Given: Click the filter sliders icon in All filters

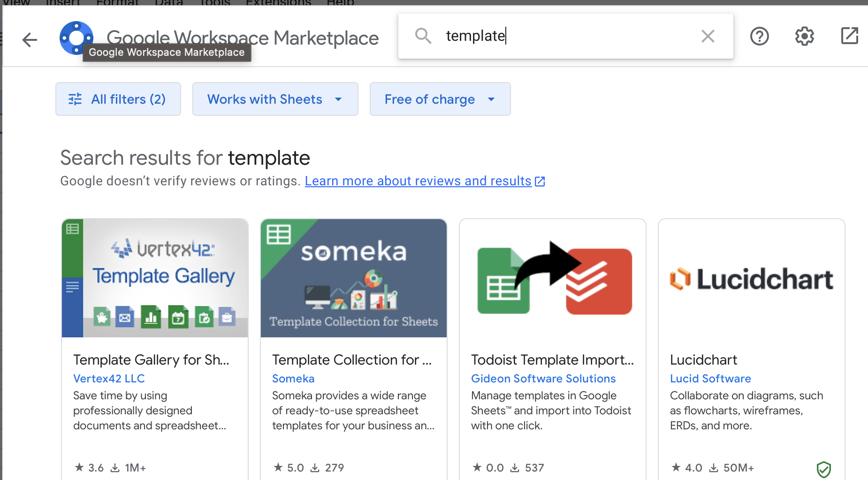Looking at the screenshot, I should pos(75,99).
